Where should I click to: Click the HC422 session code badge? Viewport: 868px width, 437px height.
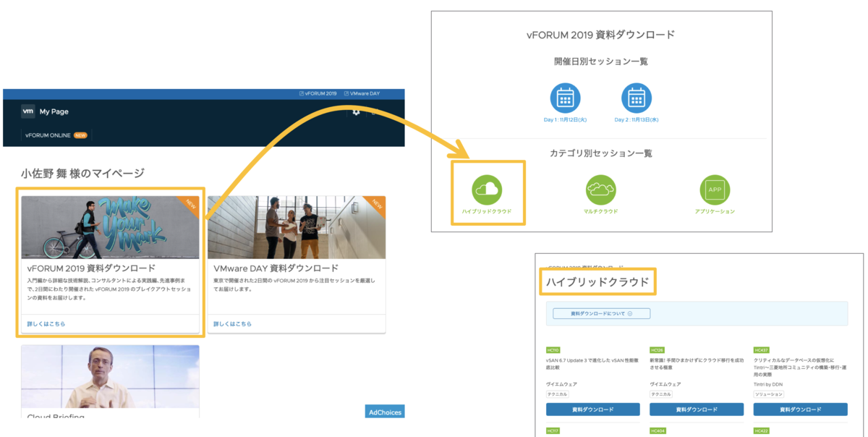(x=761, y=430)
